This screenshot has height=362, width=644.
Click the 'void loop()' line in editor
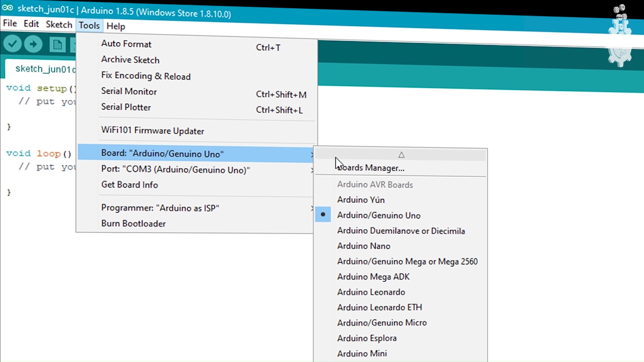pos(39,154)
